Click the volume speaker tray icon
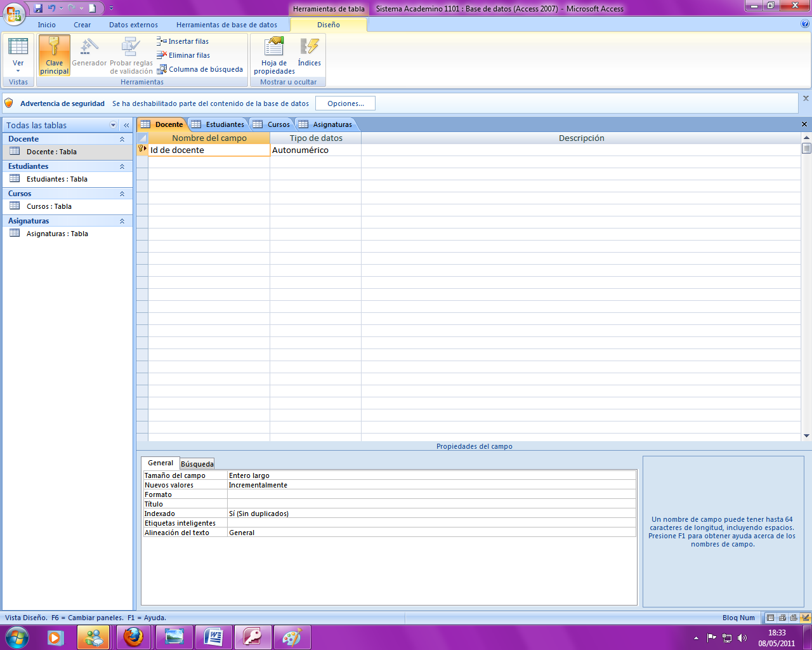This screenshot has height=650, width=812. (742, 638)
